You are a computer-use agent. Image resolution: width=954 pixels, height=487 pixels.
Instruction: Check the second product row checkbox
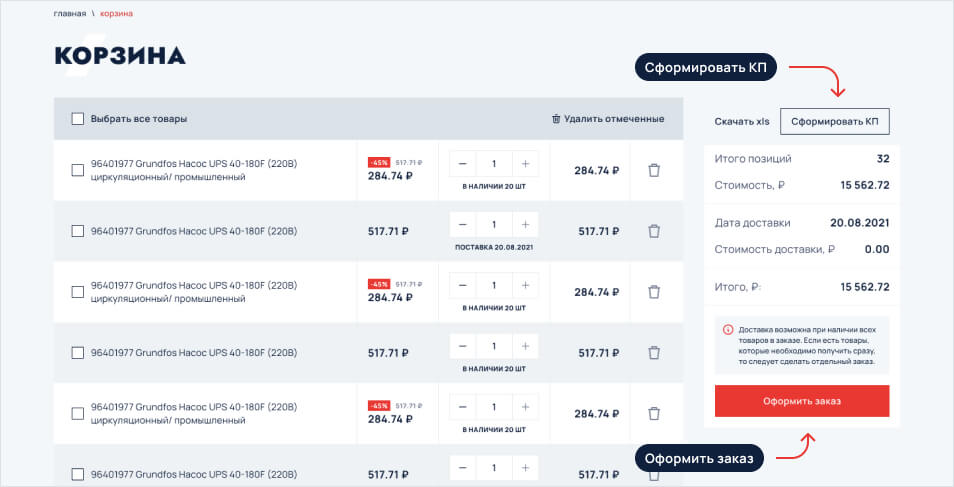pyautogui.click(x=78, y=231)
